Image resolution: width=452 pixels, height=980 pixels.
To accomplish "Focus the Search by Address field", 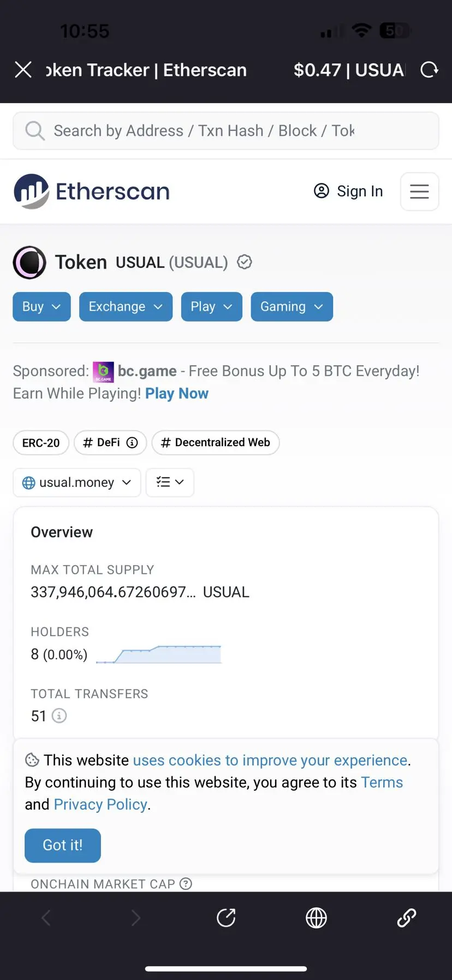I will coord(226,131).
